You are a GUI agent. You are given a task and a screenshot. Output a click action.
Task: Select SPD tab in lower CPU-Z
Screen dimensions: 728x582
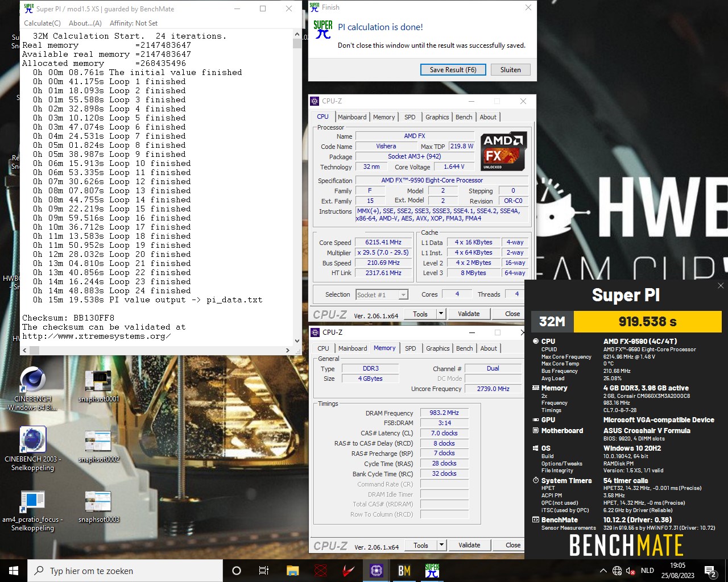pyautogui.click(x=410, y=348)
